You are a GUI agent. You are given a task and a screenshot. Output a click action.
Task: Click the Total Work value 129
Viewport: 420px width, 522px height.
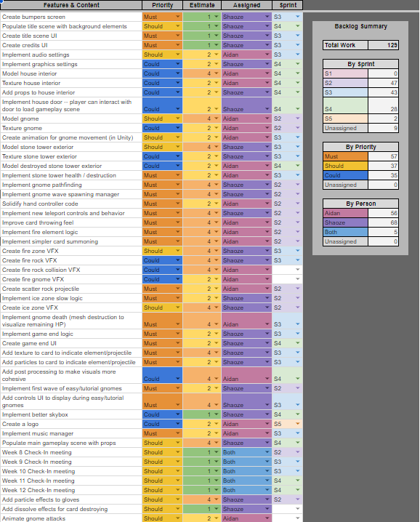point(383,45)
